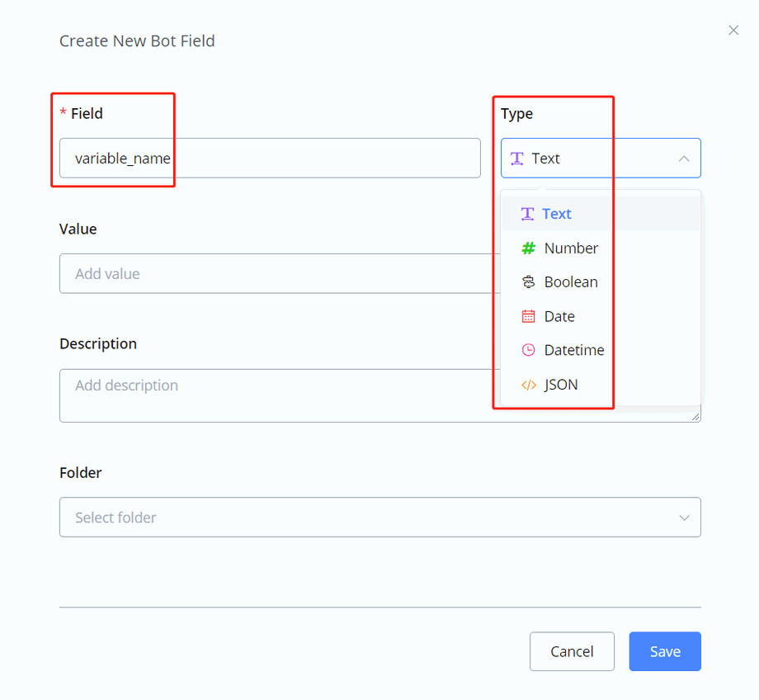Screen dimensions: 759x700
Task: Select JSON as the field type
Action: 561,385
